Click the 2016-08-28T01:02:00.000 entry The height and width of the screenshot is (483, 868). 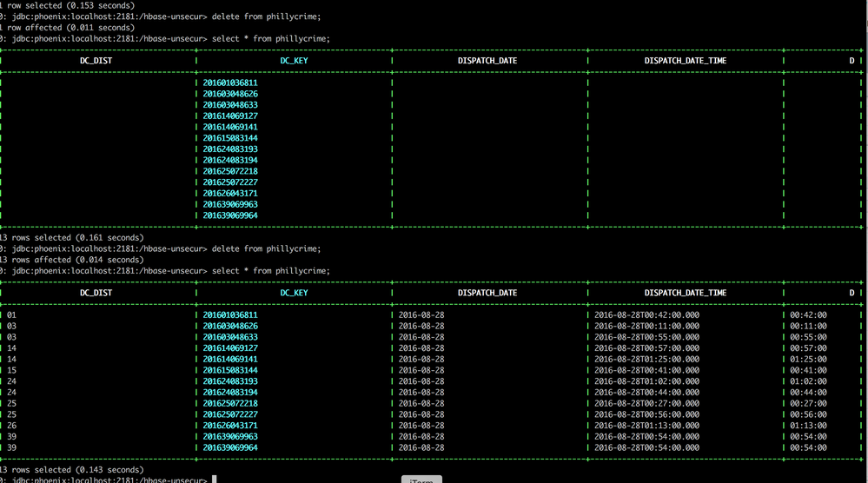click(x=646, y=381)
